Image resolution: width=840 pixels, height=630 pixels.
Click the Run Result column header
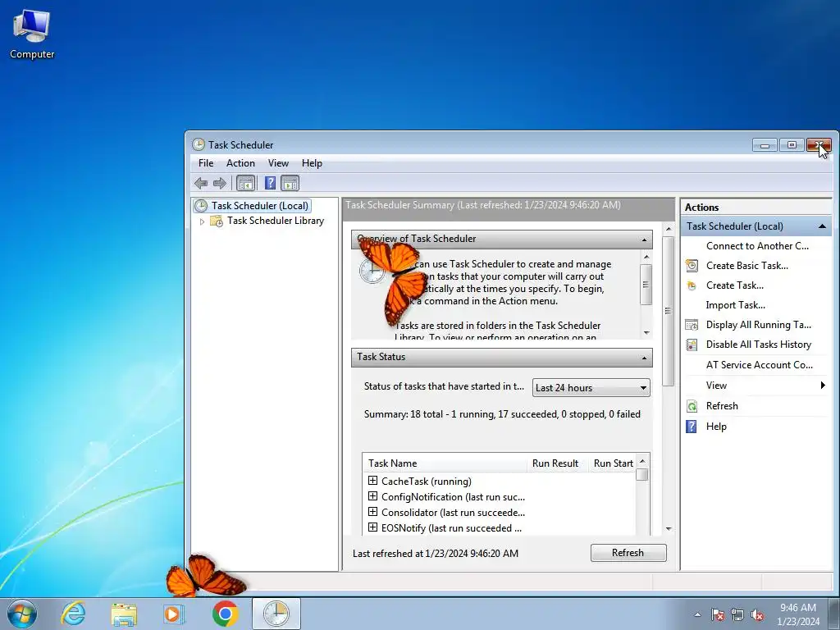tap(555, 463)
